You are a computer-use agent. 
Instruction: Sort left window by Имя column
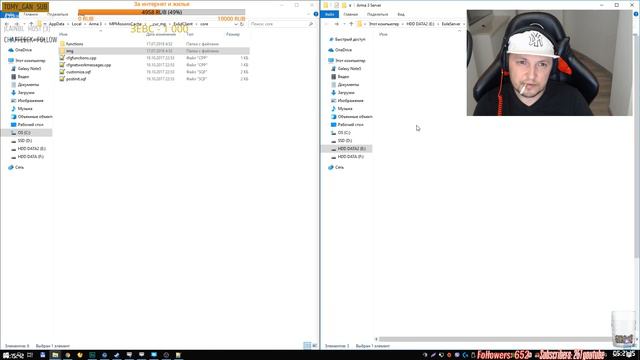[63, 34]
